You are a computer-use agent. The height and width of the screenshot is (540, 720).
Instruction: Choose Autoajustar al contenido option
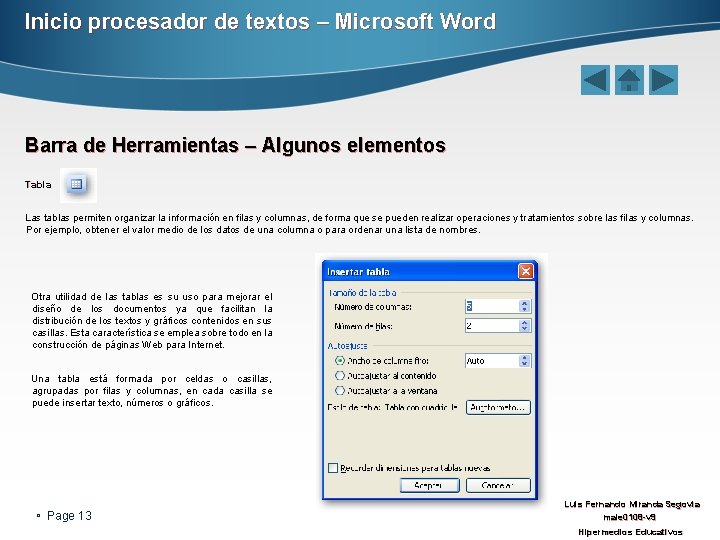(340, 376)
